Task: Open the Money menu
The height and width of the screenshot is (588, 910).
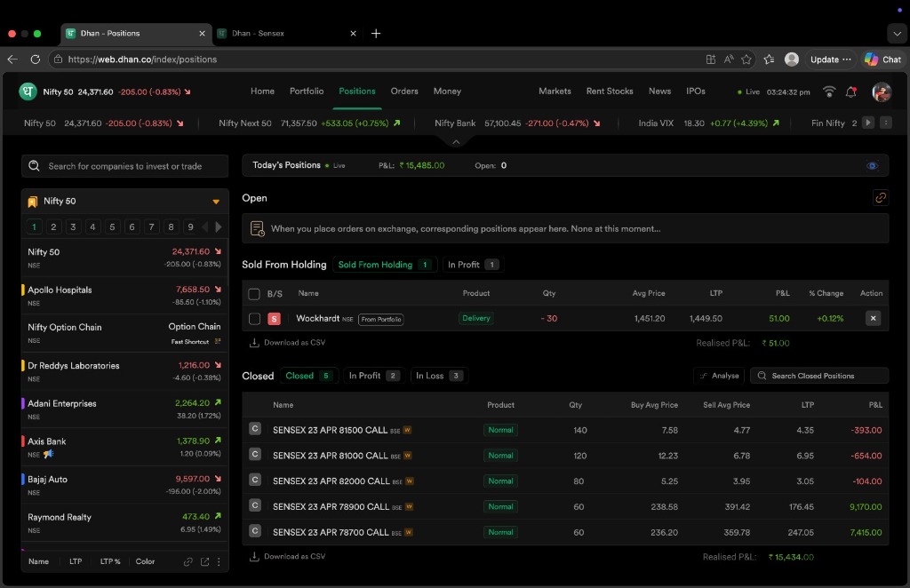Action: [447, 91]
